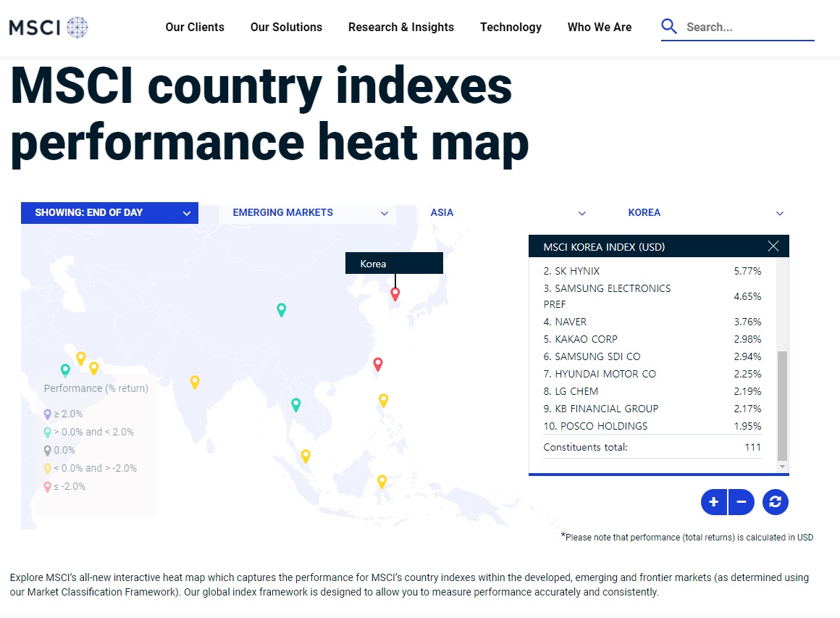Zoom in the map with plus button
The height and width of the screenshot is (618, 840).
point(713,502)
